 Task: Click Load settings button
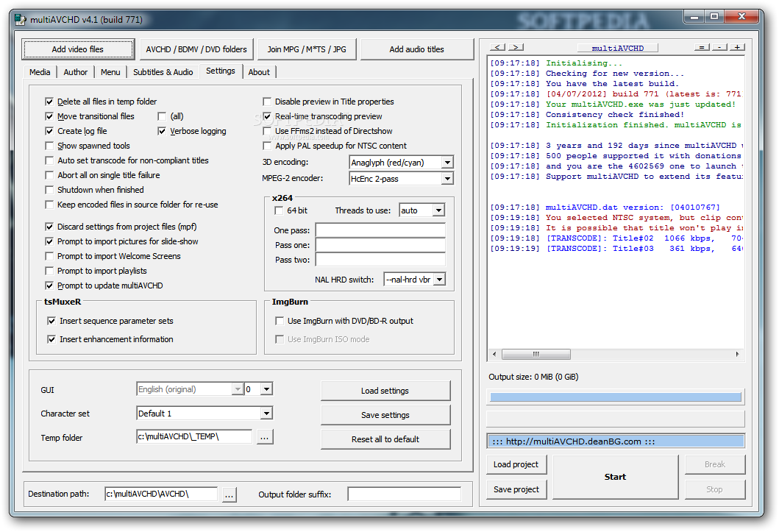coord(385,391)
